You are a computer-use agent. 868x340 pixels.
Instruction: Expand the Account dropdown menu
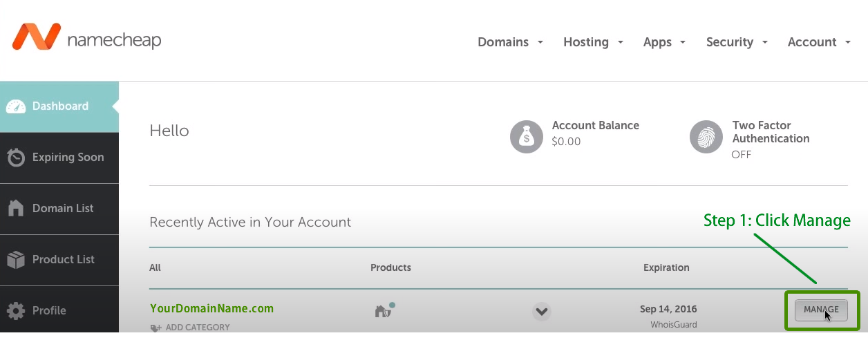[x=819, y=42]
